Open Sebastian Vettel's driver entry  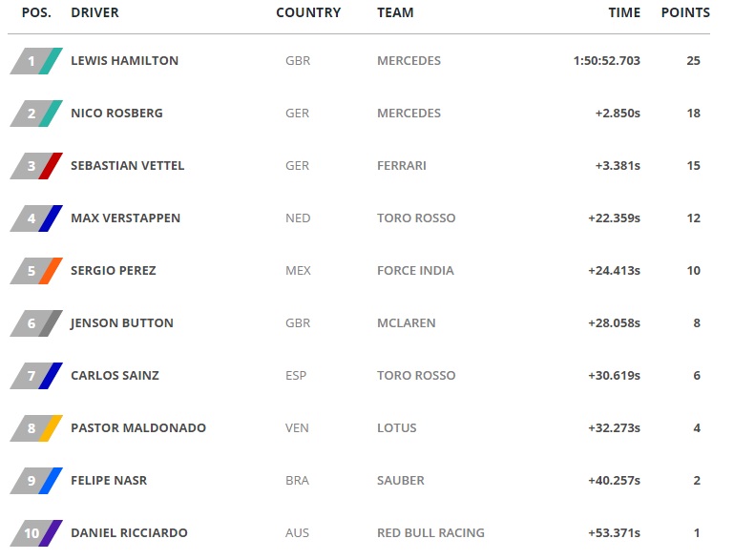(127, 166)
